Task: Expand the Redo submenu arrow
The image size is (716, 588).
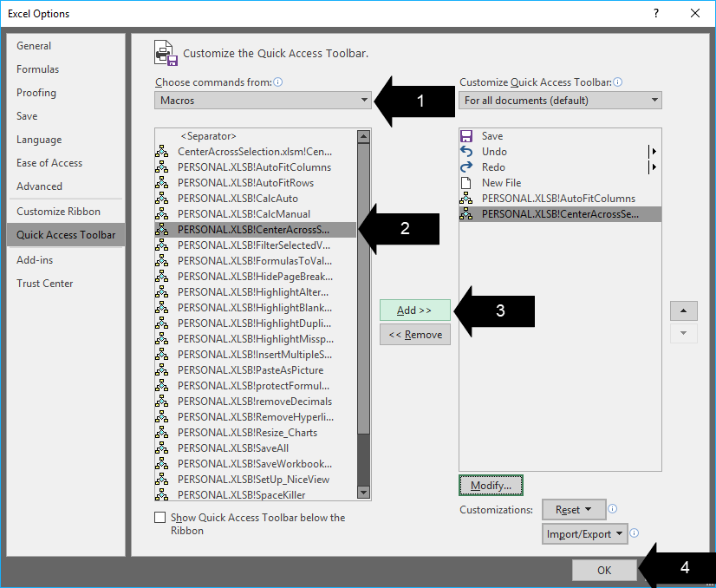Action: click(x=654, y=167)
